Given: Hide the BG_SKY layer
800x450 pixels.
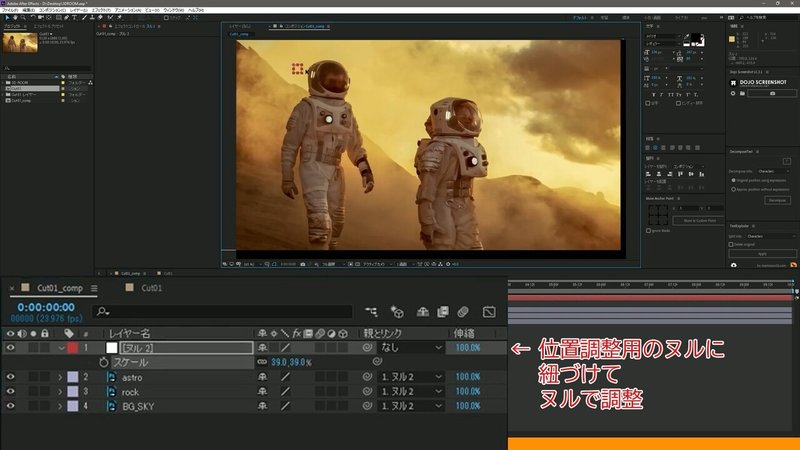Looking at the screenshot, I should 10,406.
